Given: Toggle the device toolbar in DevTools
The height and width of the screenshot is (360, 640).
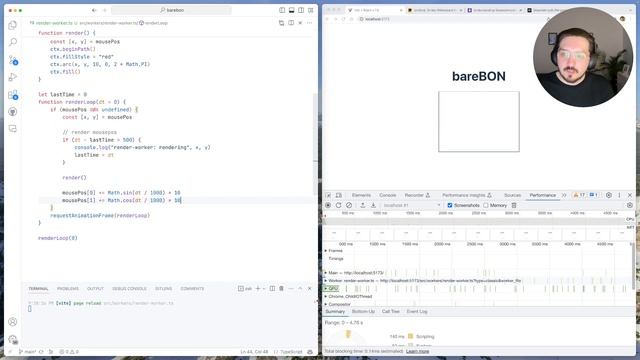Looking at the screenshot, I should [x=338, y=195].
